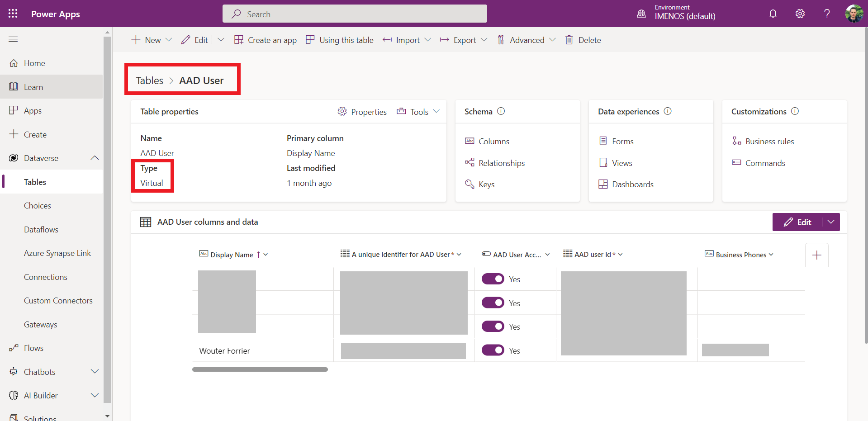
Task: Expand the Export dropdown
Action: point(484,40)
